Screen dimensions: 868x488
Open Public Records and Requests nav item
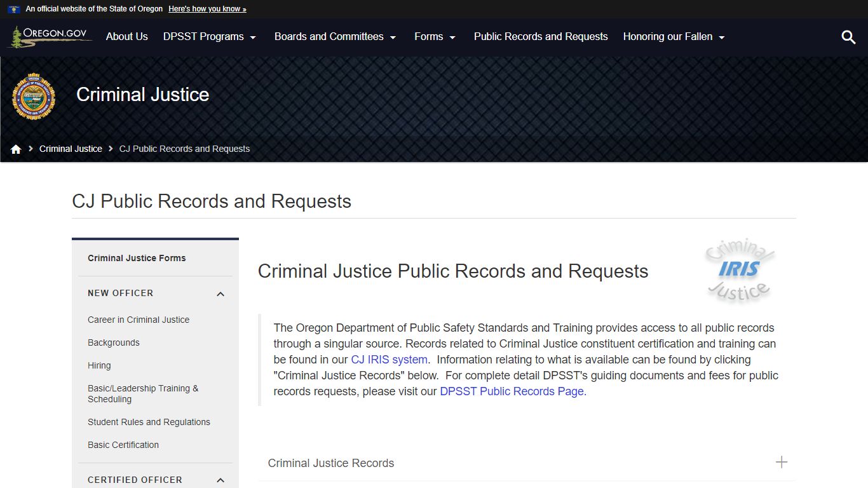tap(541, 37)
